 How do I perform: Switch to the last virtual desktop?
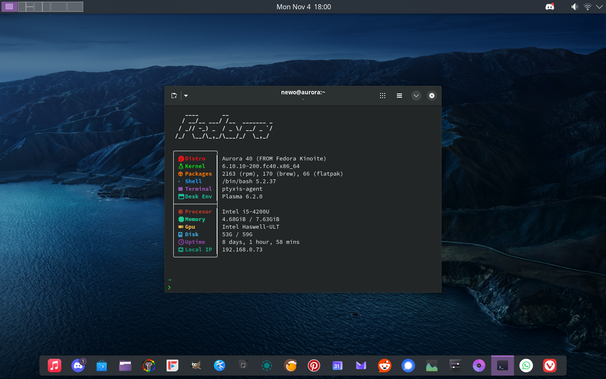pos(75,7)
